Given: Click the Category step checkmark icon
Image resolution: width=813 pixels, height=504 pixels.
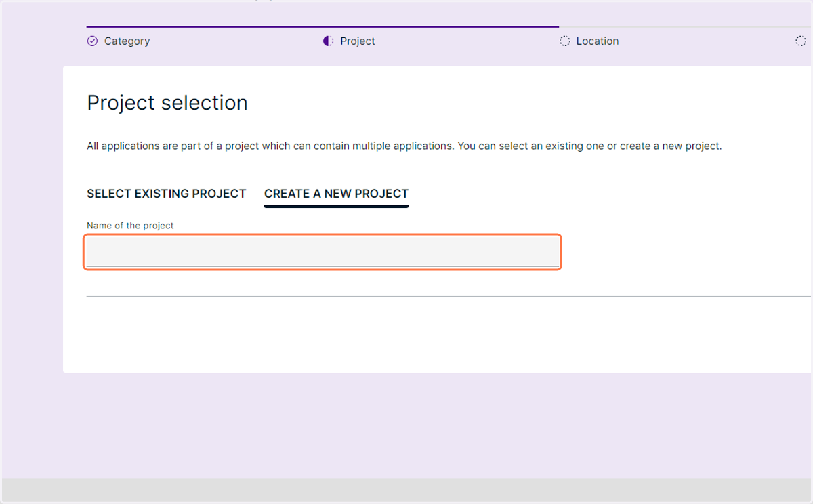Looking at the screenshot, I should pyautogui.click(x=92, y=41).
